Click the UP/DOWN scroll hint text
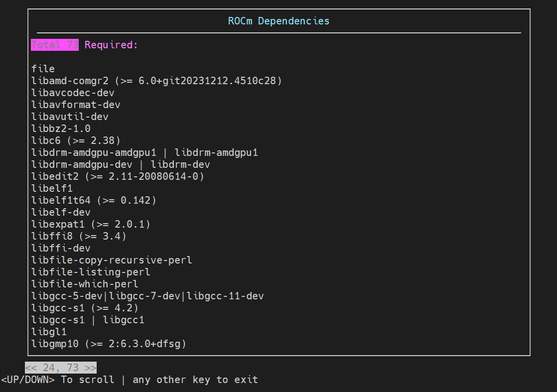 point(58,380)
